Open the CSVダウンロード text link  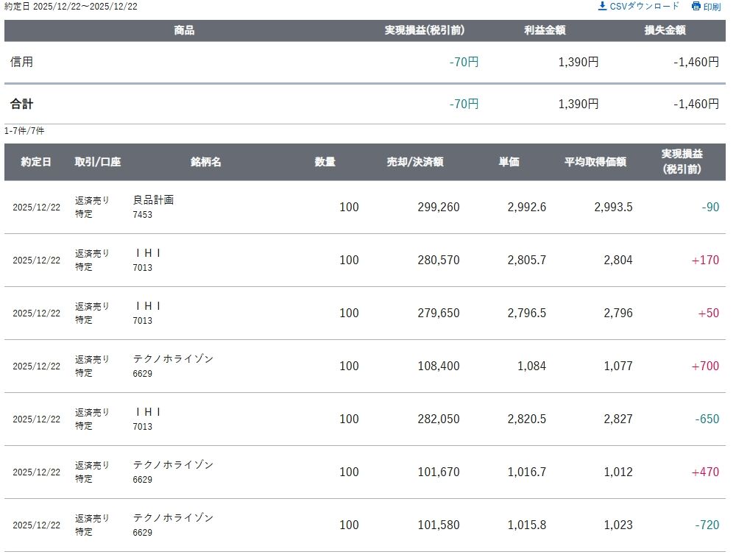point(645,6)
